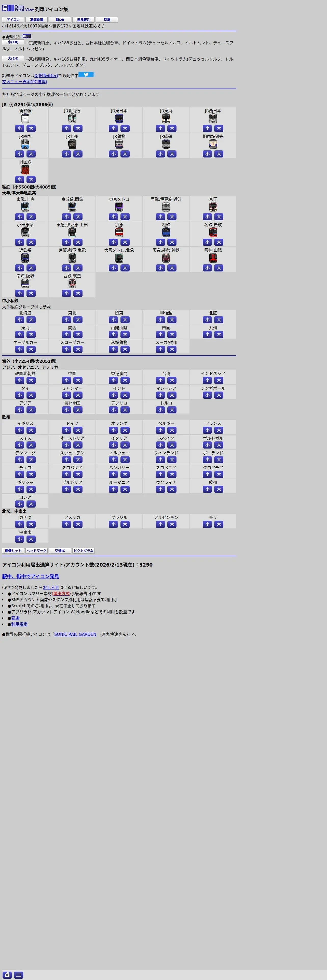Click the 名鉄,豊鉄 train icon

coord(213,233)
